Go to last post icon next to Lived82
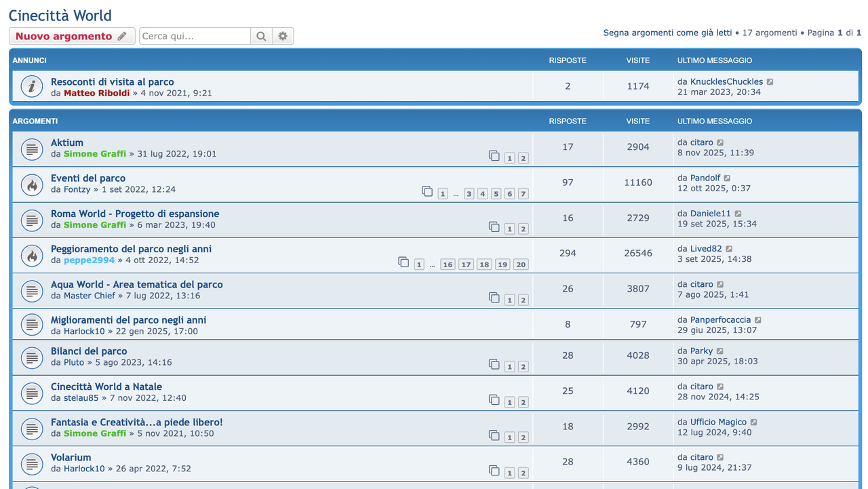This screenshot has height=489, width=868. pyautogui.click(x=729, y=249)
